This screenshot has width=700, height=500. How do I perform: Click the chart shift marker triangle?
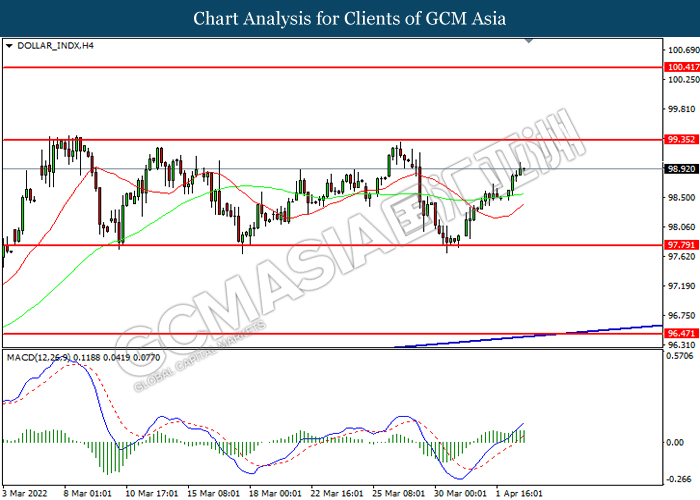click(x=529, y=41)
